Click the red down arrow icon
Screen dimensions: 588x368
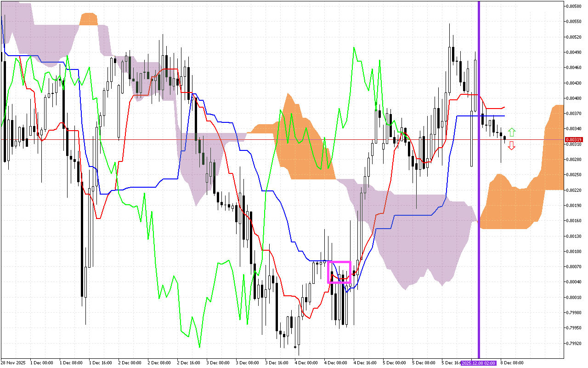click(512, 146)
